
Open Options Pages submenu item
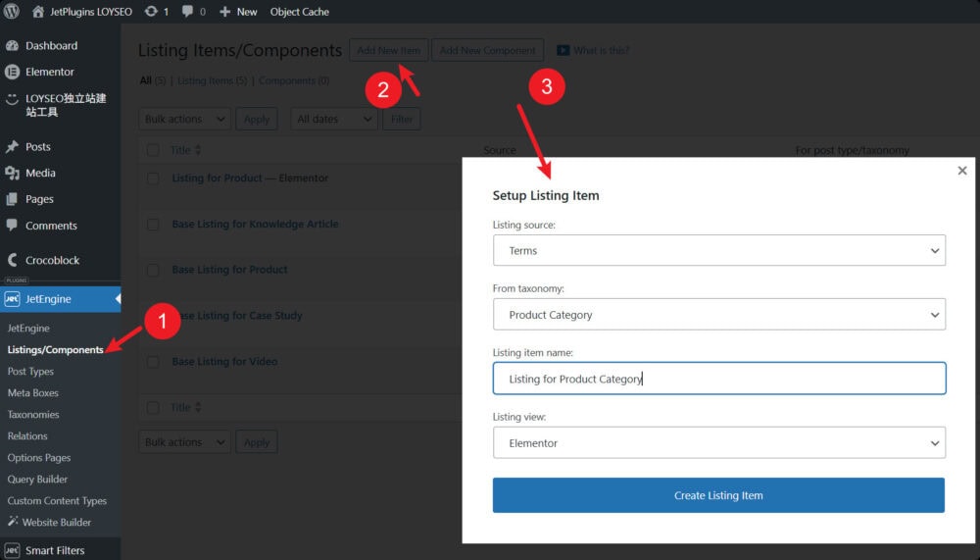pos(39,457)
